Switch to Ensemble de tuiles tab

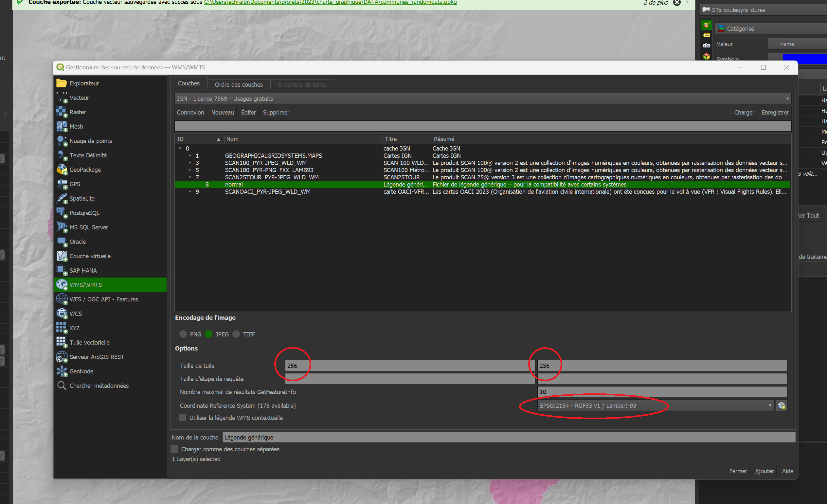click(x=302, y=84)
